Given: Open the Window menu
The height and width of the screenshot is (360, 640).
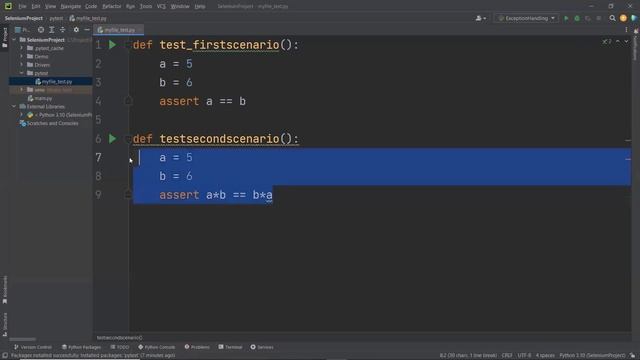Looking at the screenshot, I should (180, 7).
